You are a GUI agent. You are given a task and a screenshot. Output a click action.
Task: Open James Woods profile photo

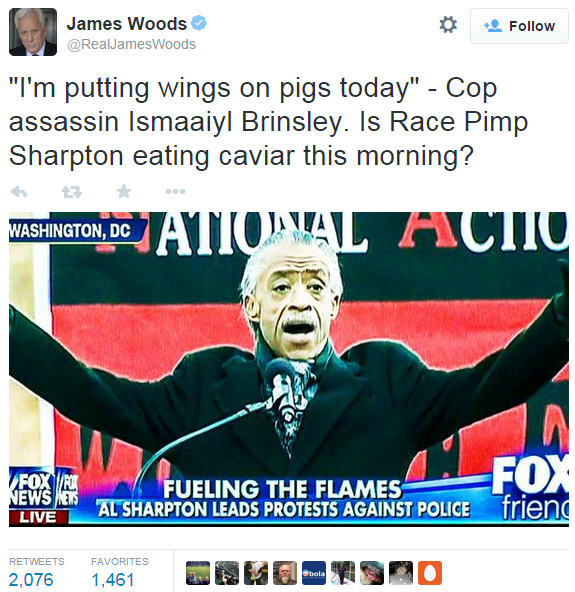click(33, 32)
